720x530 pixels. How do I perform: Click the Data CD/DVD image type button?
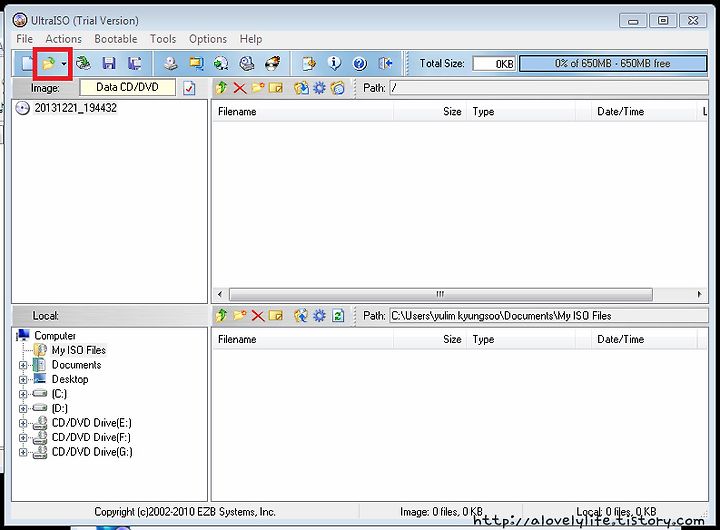(x=127, y=87)
